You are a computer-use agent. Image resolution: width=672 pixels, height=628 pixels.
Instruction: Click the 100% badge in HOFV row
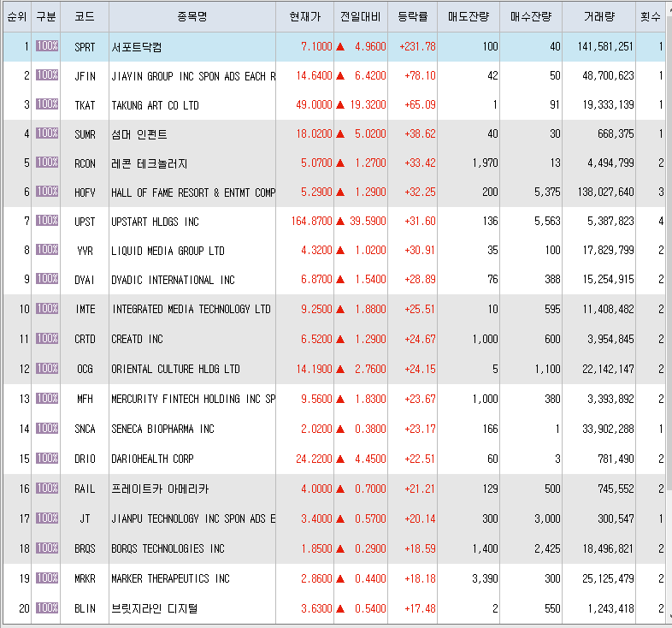[x=47, y=192]
